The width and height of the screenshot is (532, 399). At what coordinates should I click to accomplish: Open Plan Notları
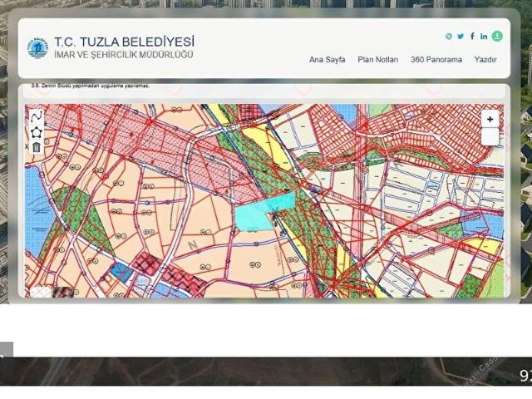(378, 60)
